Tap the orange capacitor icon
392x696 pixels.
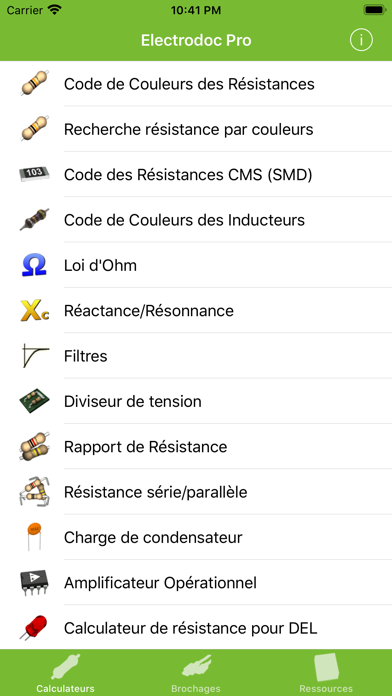pyautogui.click(x=34, y=537)
